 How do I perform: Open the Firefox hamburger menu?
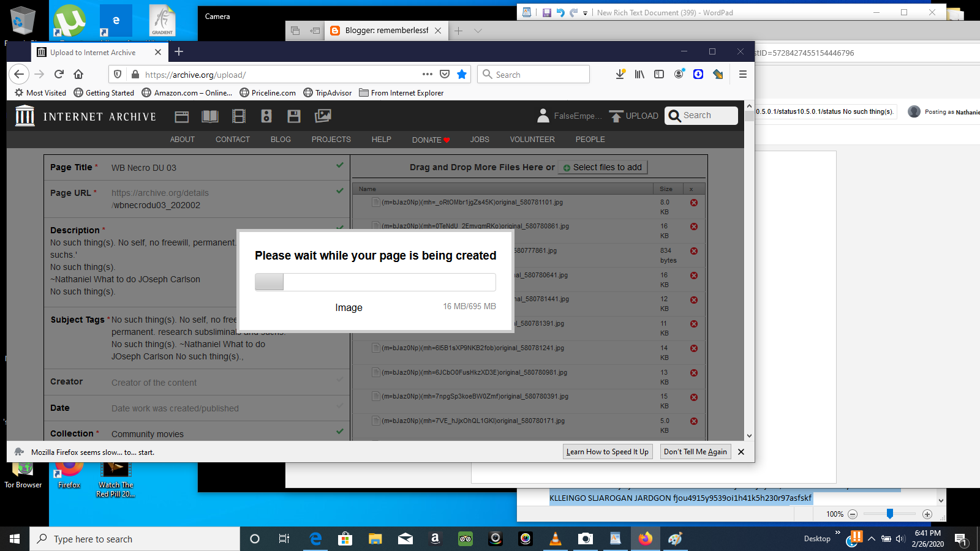743,74
